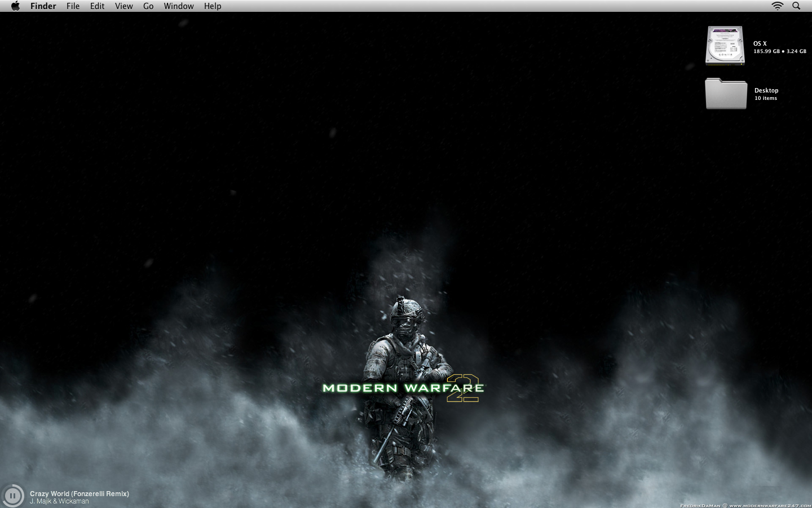Open the Finder application menu

pos(43,6)
